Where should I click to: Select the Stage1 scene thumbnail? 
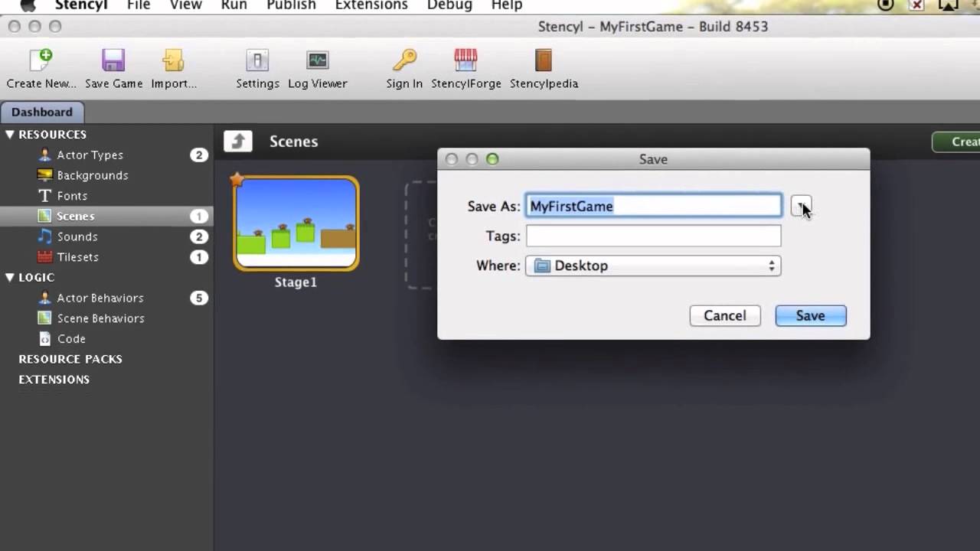tap(296, 223)
